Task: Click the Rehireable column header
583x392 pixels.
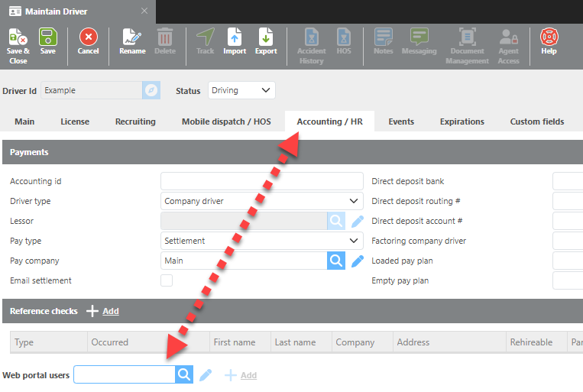Action: pos(536,342)
